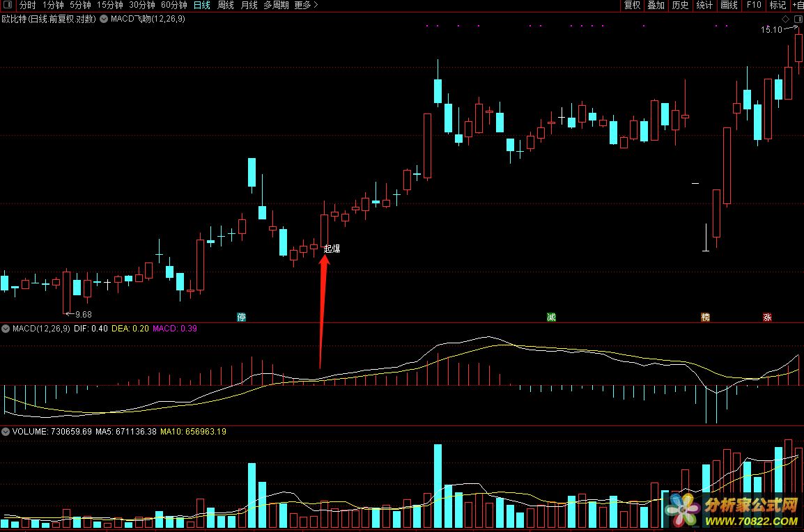Click the diamond icon at chart top-right

[786, 19]
